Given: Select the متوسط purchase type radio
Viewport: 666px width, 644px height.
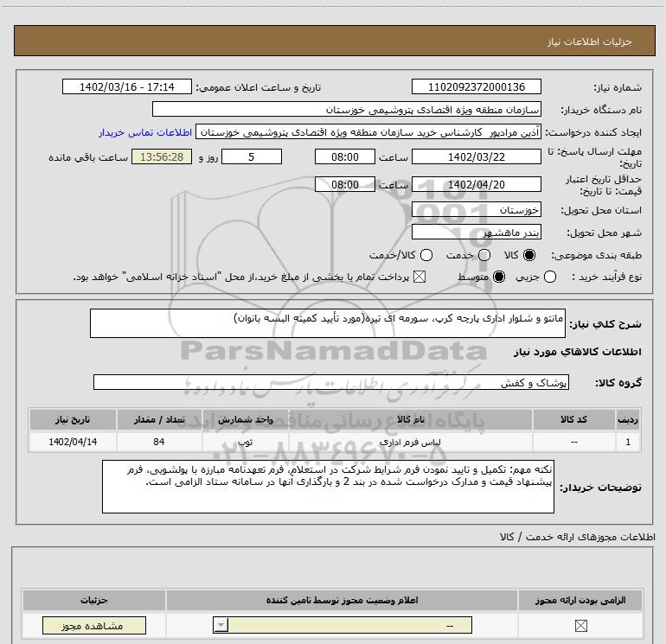Looking at the screenshot, I should pyautogui.click(x=499, y=277).
